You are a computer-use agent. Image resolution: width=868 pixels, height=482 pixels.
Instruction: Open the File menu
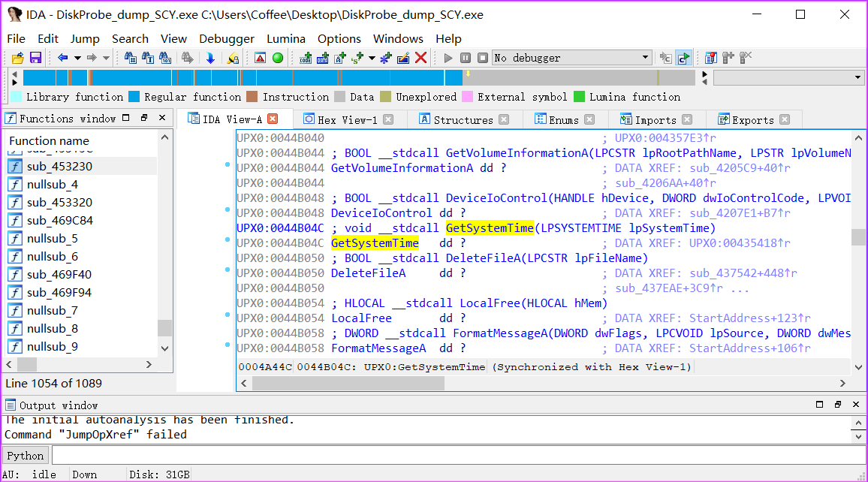pyautogui.click(x=16, y=39)
